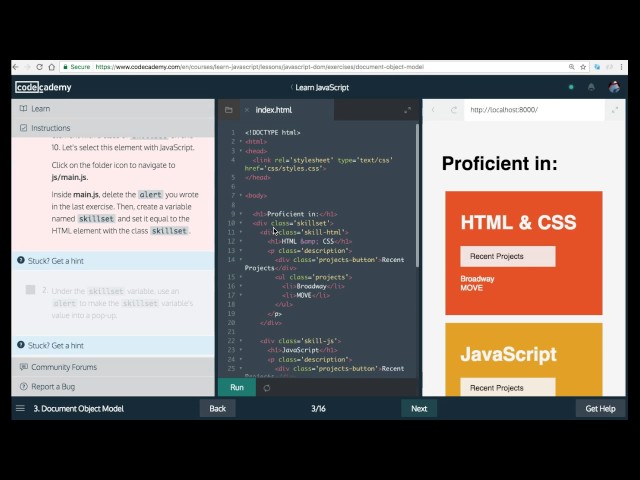Fold the skillset div on line 10
The height and width of the screenshot is (480, 640).
pyautogui.click(x=240, y=223)
